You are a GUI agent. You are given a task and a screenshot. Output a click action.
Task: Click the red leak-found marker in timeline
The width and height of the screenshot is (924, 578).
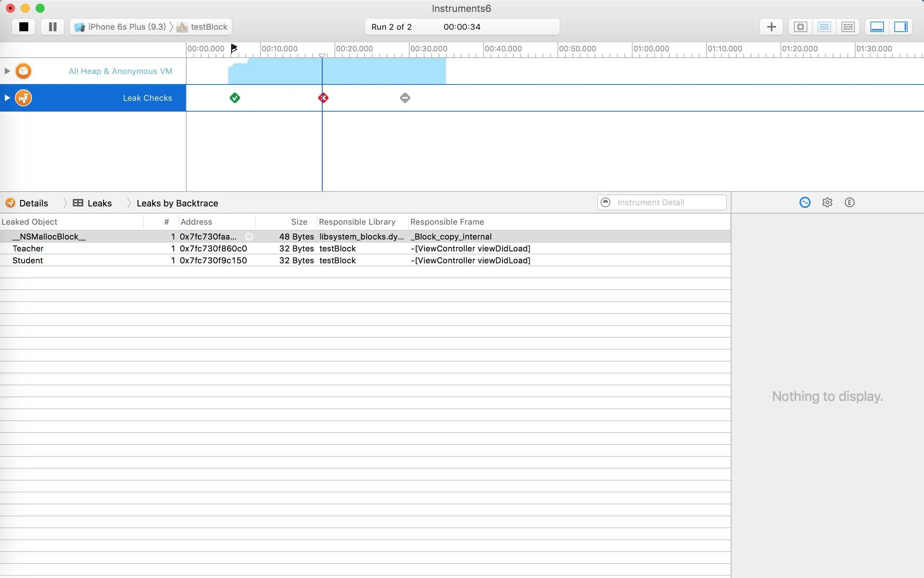(323, 98)
